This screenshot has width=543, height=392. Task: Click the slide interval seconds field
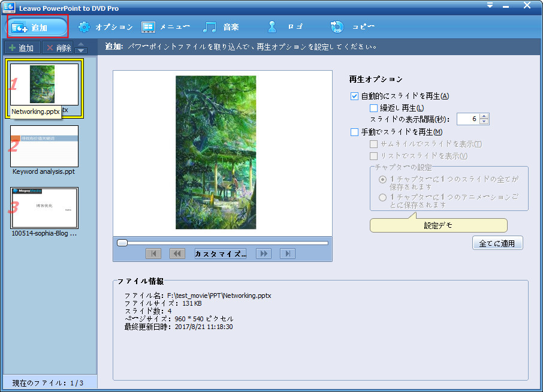468,119
